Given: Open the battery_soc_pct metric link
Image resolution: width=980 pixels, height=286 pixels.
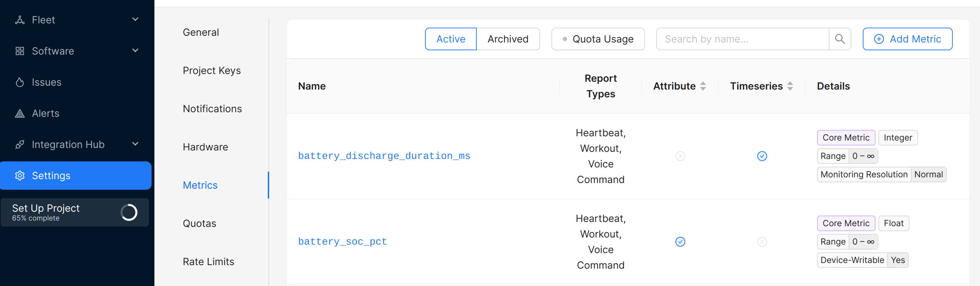Looking at the screenshot, I should tap(342, 241).
